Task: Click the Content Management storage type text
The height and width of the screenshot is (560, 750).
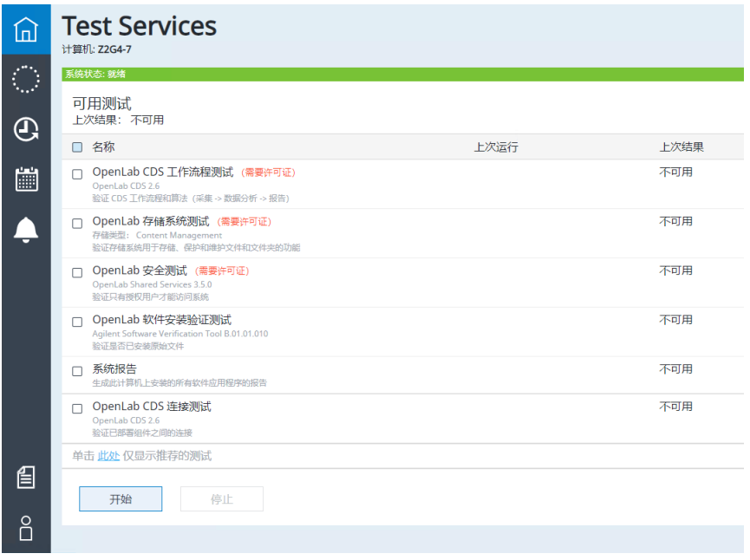Action: pos(179,235)
